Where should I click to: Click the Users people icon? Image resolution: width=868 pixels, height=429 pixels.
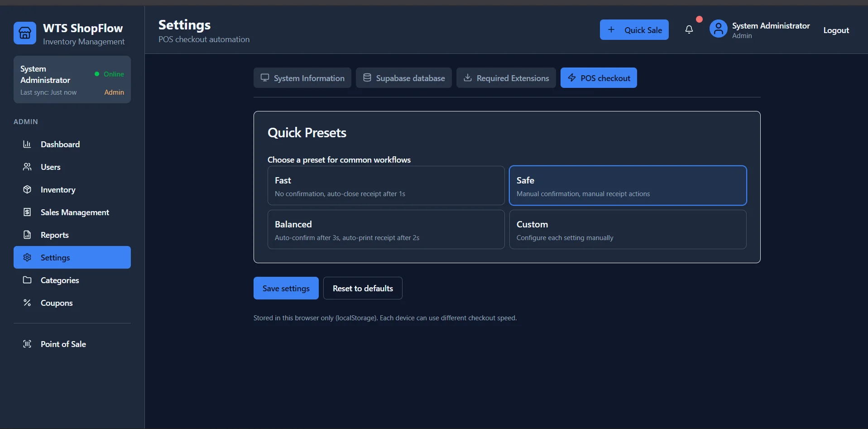[x=27, y=167]
